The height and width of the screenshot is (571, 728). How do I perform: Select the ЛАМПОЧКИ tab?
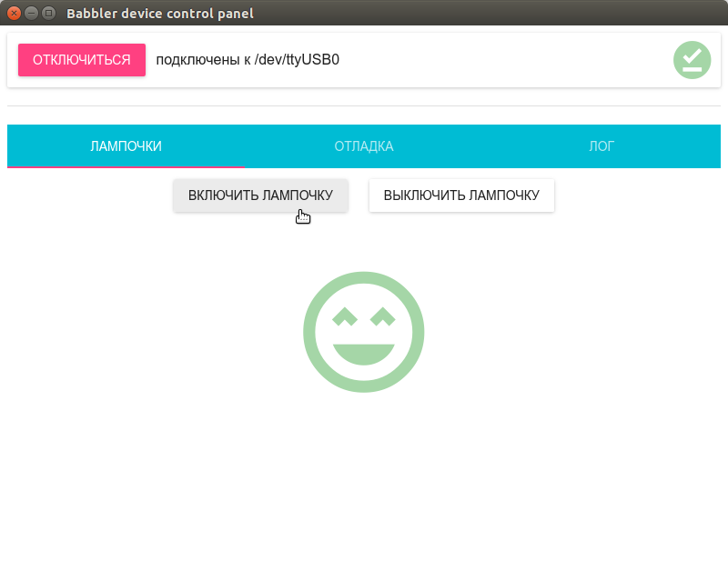point(126,145)
